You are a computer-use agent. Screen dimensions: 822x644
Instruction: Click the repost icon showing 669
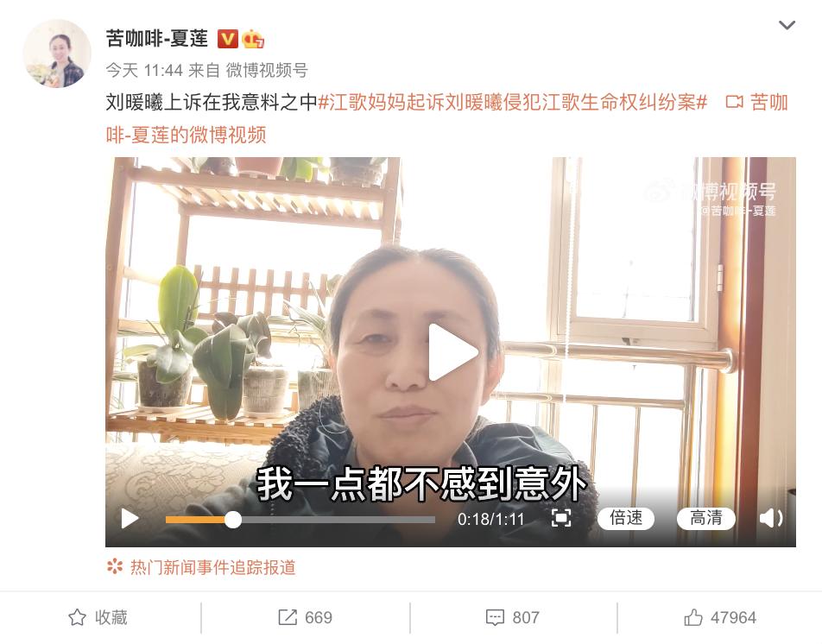305,617
